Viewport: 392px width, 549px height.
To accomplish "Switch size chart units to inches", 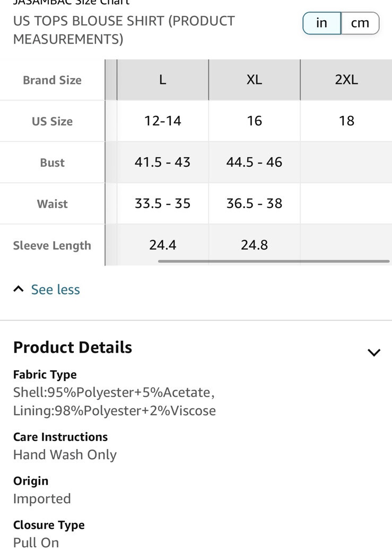I will click(x=321, y=23).
